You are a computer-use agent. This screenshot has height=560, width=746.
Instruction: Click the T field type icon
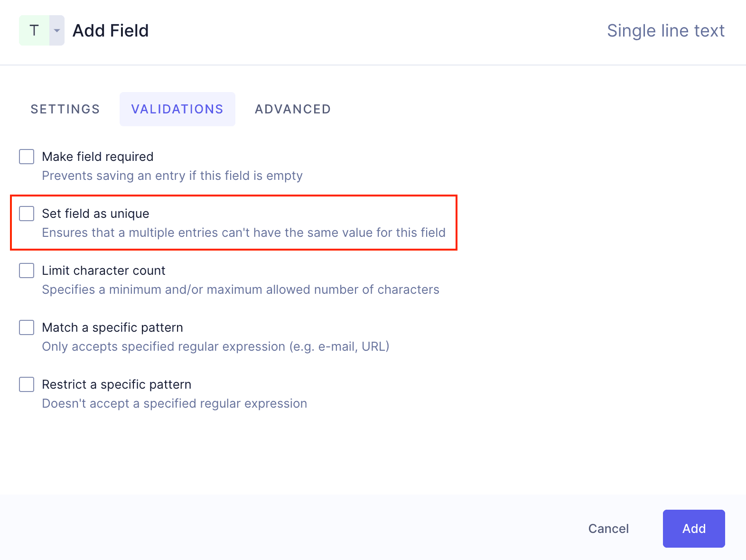pos(33,30)
